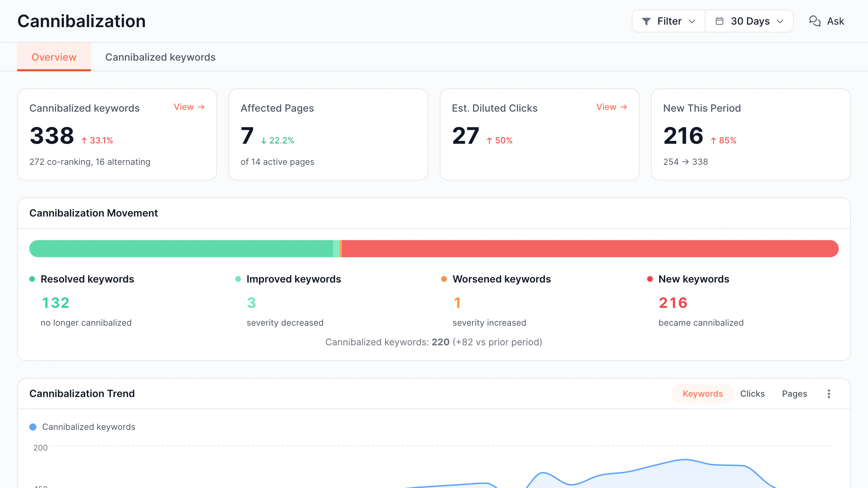Click '272 co-ranking, 16 alternating' text
The width and height of the screenshot is (868, 488).
pyautogui.click(x=90, y=162)
